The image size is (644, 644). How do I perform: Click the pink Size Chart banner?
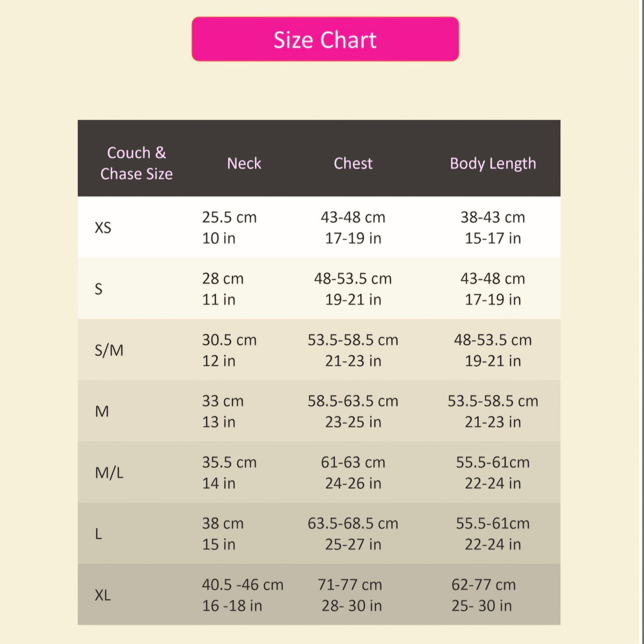tap(325, 39)
